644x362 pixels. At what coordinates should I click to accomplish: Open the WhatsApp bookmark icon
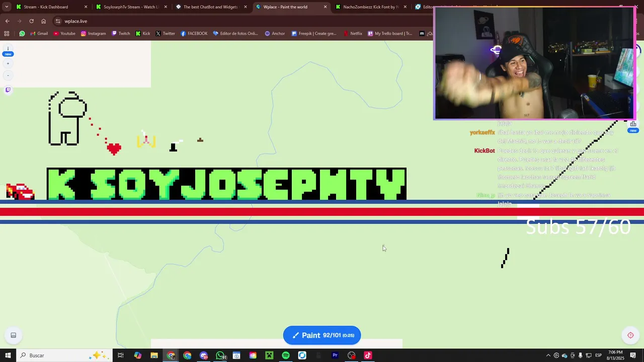point(22,34)
